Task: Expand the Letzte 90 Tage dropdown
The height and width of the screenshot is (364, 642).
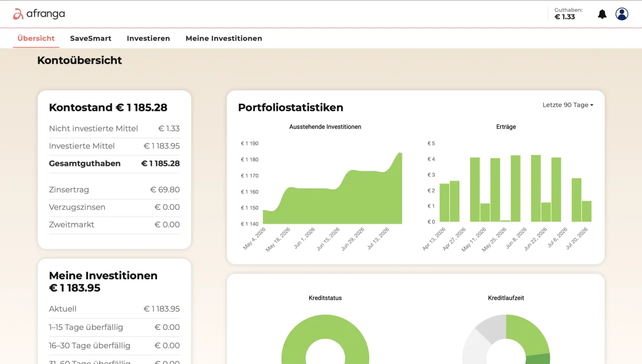Action: pyautogui.click(x=568, y=105)
